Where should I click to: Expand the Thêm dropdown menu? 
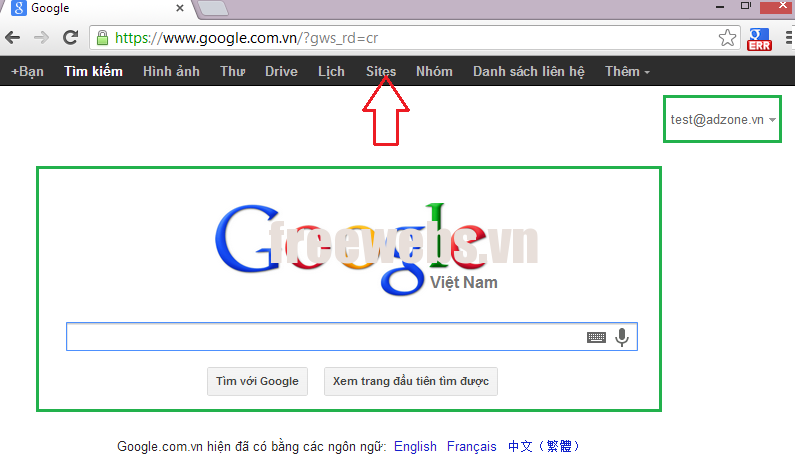(627, 71)
